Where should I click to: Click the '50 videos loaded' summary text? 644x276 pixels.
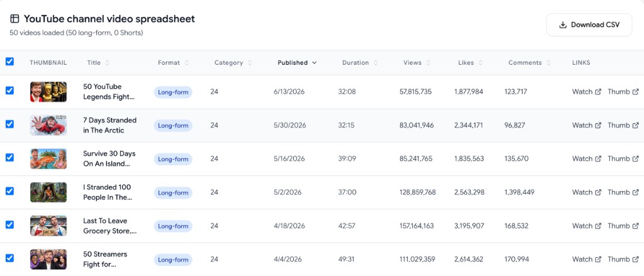point(76,33)
